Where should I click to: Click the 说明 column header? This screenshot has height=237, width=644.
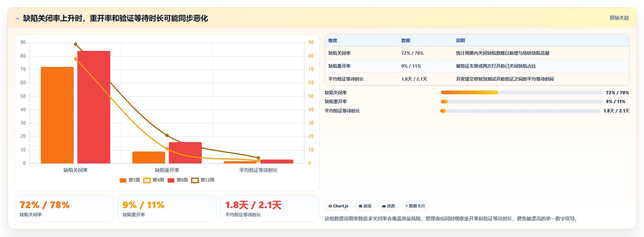point(461,41)
